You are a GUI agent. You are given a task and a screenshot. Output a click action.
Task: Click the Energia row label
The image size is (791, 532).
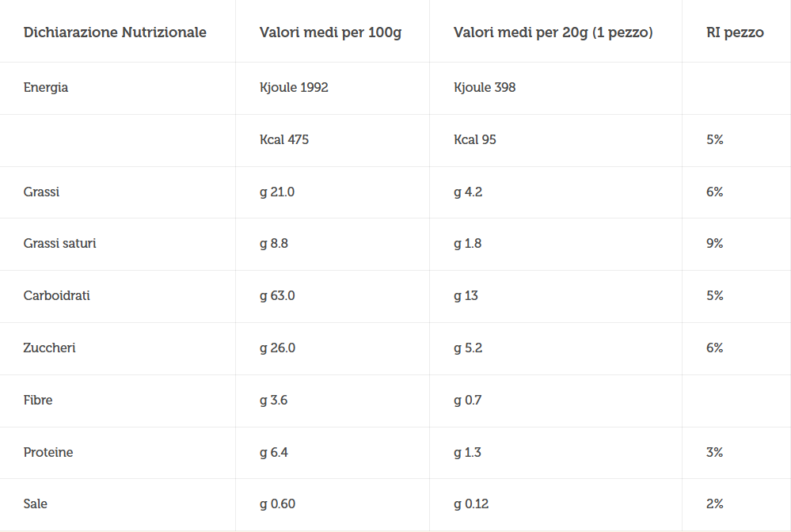(x=45, y=88)
